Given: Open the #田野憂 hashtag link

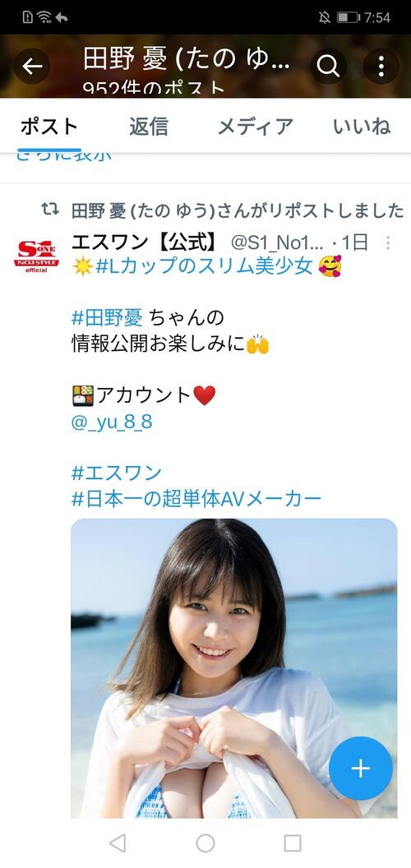Looking at the screenshot, I should (x=108, y=317).
